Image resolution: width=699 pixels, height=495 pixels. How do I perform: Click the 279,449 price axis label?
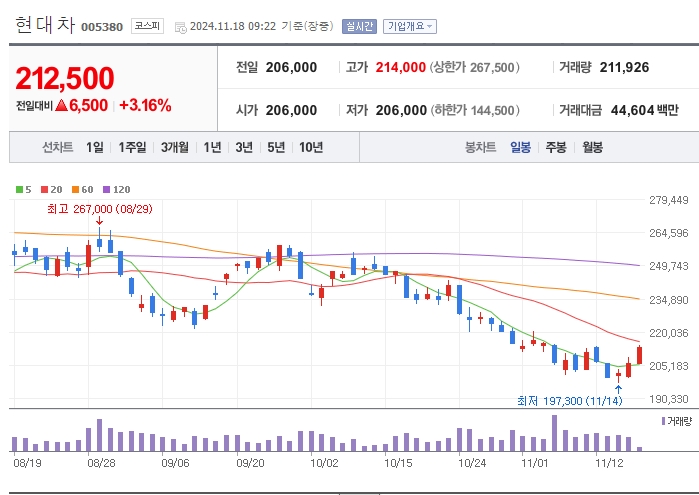coord(668,200)
